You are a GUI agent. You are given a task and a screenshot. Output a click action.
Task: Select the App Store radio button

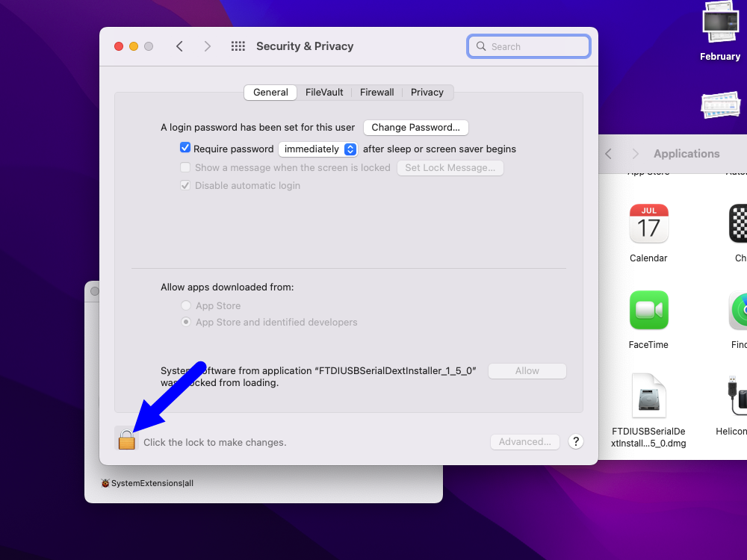point(186,305)
